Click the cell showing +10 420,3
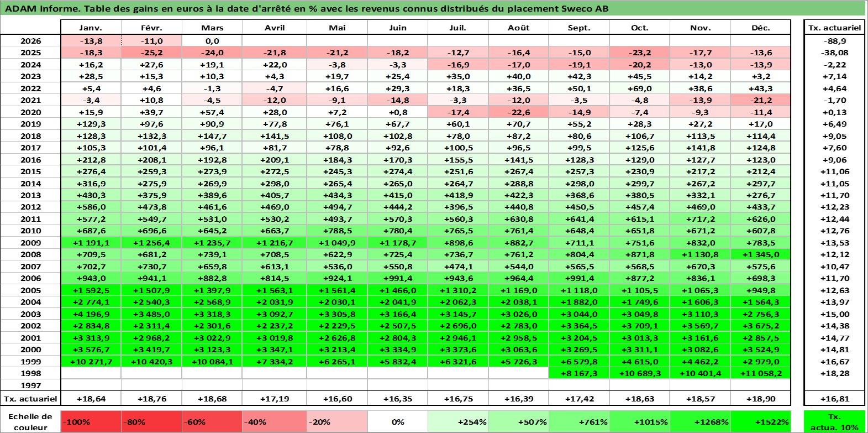 point(151,362)
